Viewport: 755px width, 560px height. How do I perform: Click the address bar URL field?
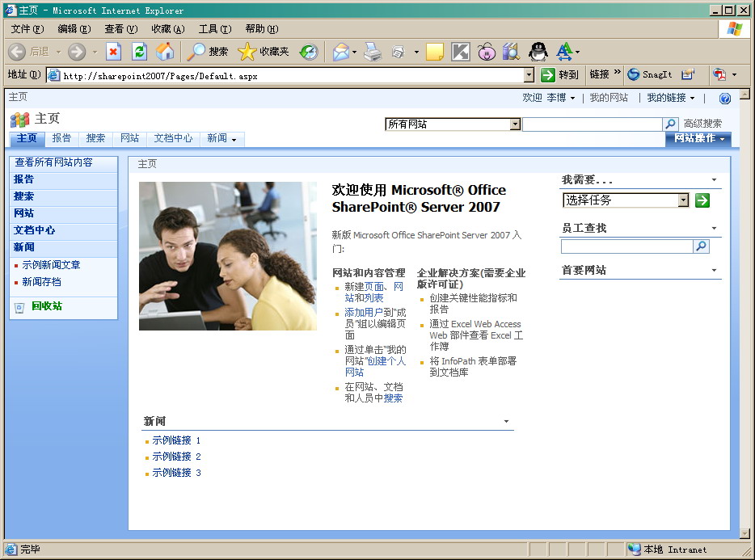[x=286, y=75]
